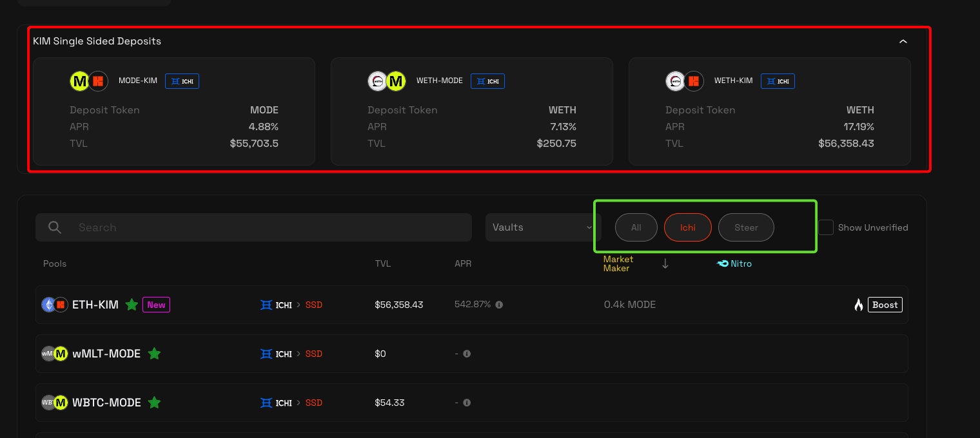The image size is (980, 438).
Task: Sort by the Pools column header
Action: [x=55, y=263]
